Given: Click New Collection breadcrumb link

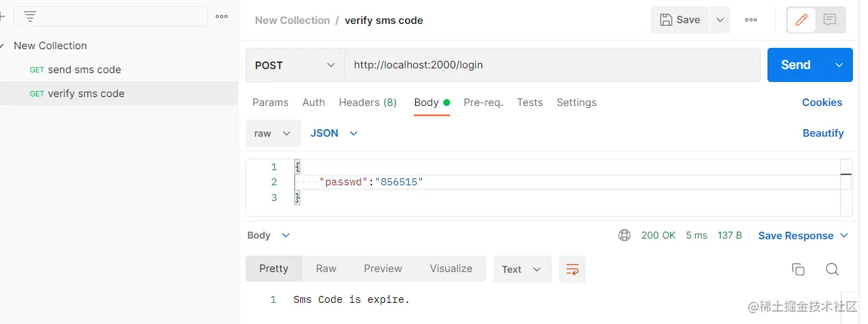Looking at the screenshot, I should pos(292,21).
